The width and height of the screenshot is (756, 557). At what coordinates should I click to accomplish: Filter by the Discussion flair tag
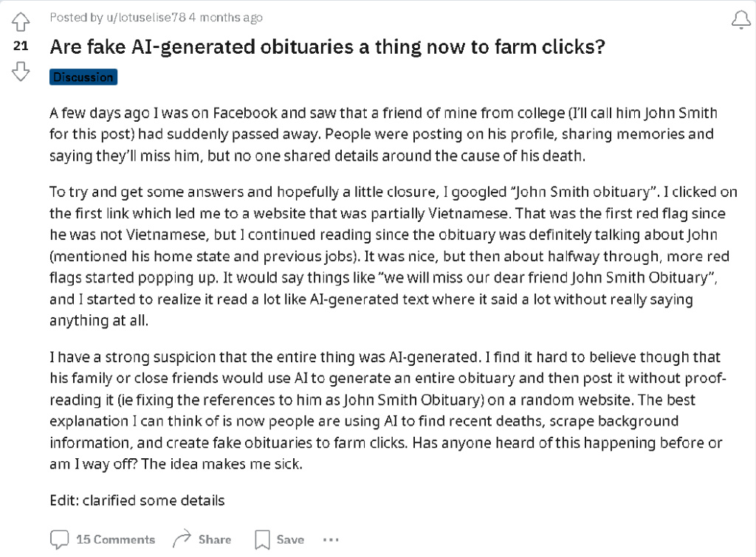tap(83, 77)
